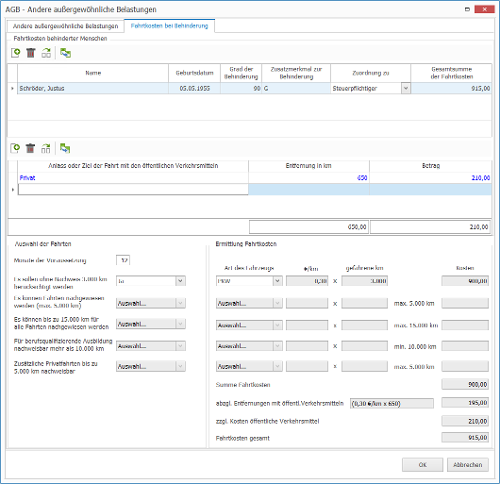
Task: Click Monate der Voraussetzung field
Action: pyautogui.click(x=123, y=260)
